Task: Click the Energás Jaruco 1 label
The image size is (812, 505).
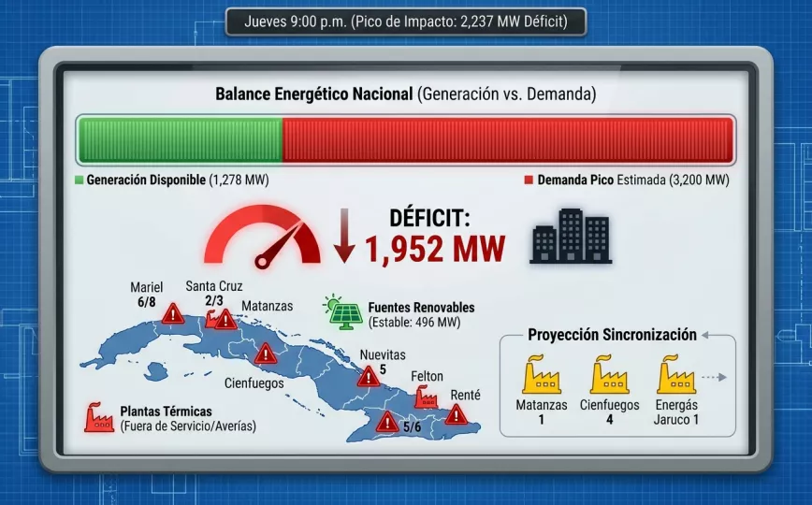Action: (x=676, y=412)
